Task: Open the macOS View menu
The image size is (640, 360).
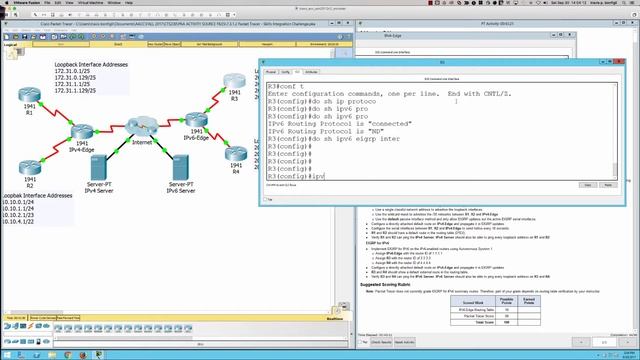Action: [69, 2]
